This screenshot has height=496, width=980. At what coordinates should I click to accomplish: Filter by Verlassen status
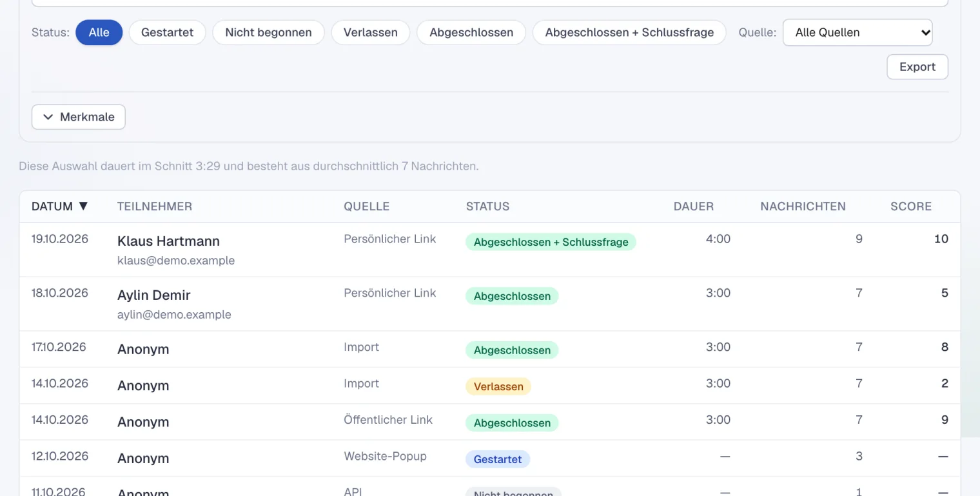pyautogui.click(x=370, y=32)
